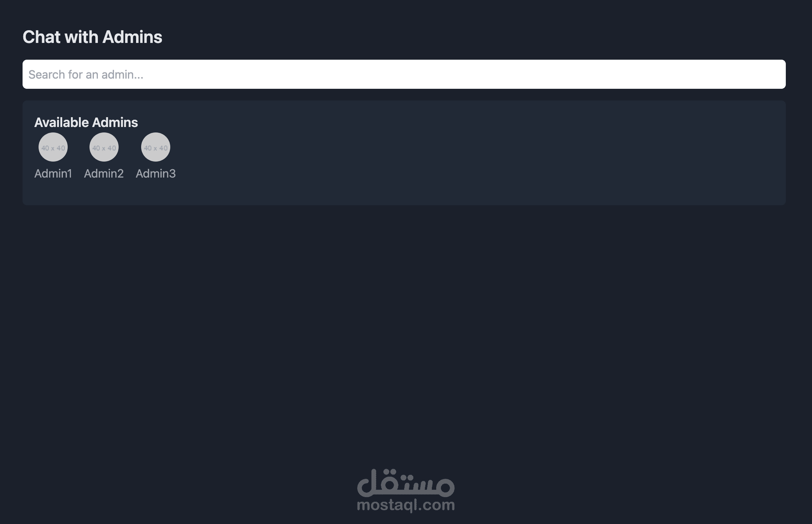
Task: Select the Admin3 avatar image
Action: pos(156,147)
